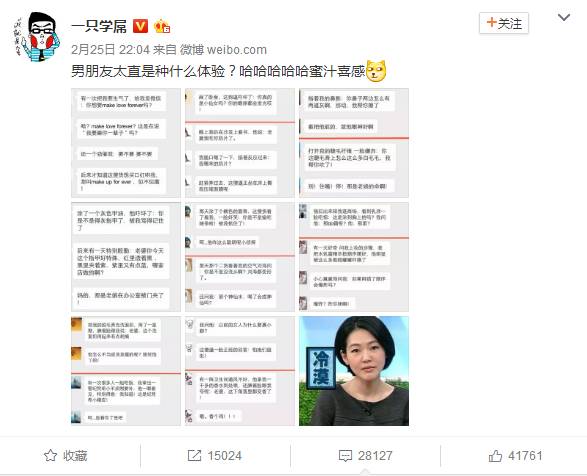
Task: Open the 冷漠 woman photo thumbnail
Action: point(354,371)
